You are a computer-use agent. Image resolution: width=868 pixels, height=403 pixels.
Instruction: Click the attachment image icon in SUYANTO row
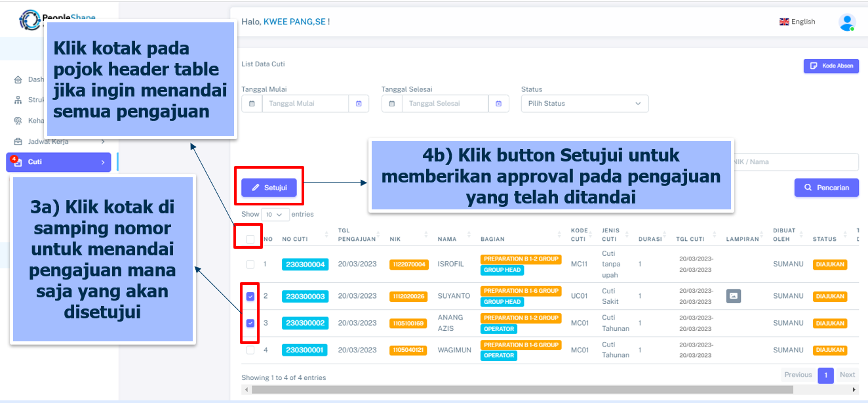[733, 297]
